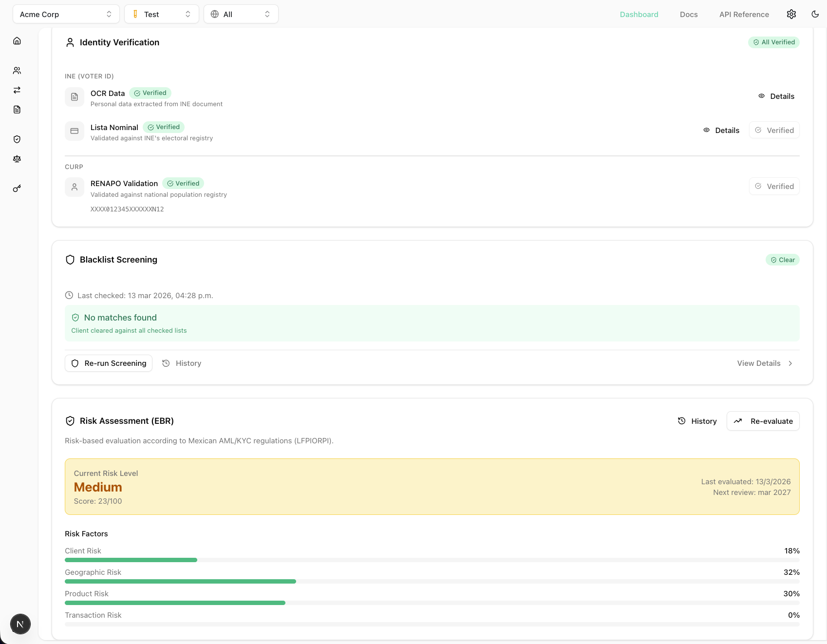Open the Clients people icon in sidebar
Image resolution: width=827 pixels, height=644 pixels.
[17, 71]
